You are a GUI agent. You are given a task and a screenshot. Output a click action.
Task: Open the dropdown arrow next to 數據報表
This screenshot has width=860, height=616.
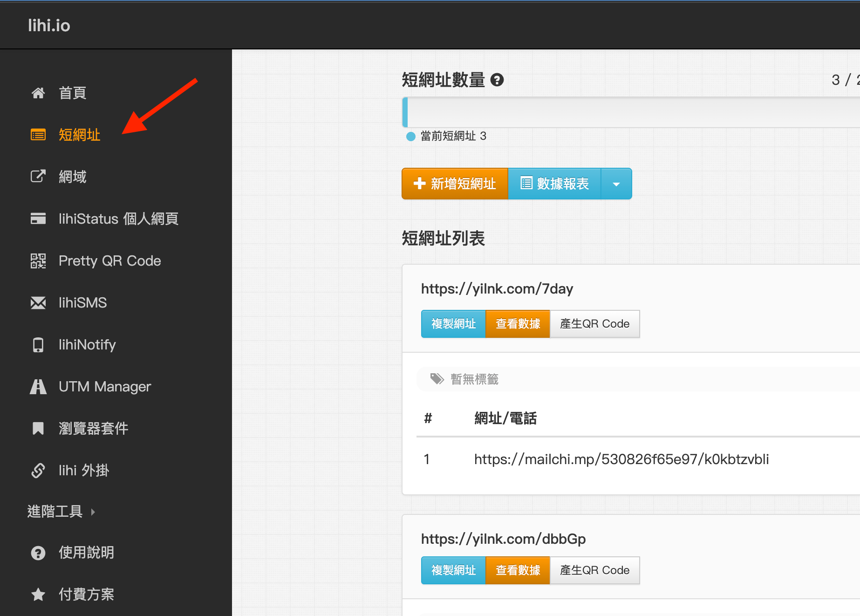(616, 184)
